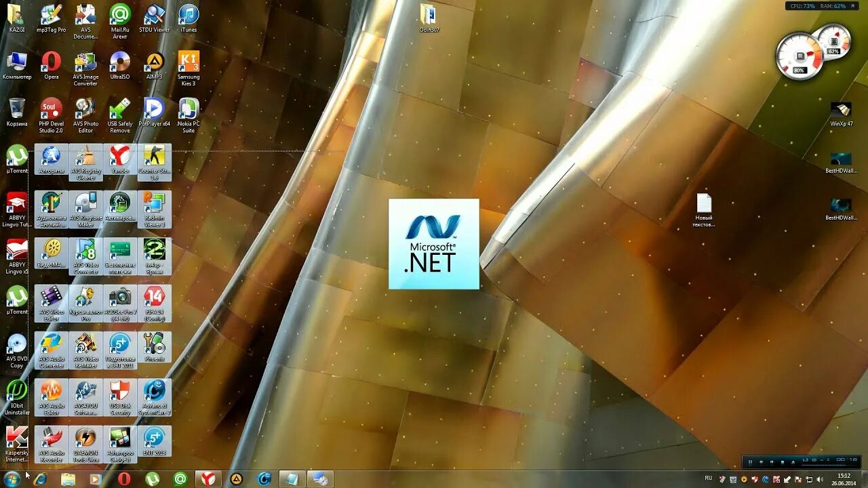Viewport: 868px width, 488px height.
Task: Launch Internet Explorer from the taskbar
Action: coord(41,479)
